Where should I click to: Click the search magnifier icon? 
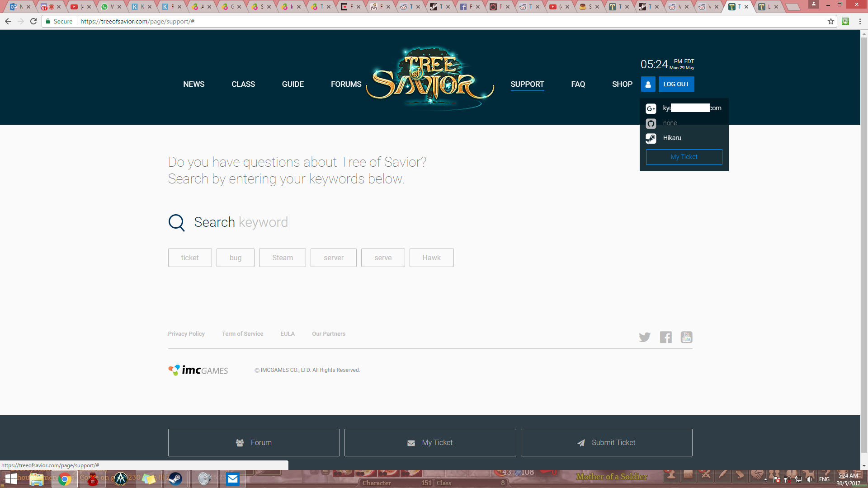[176, 222]
